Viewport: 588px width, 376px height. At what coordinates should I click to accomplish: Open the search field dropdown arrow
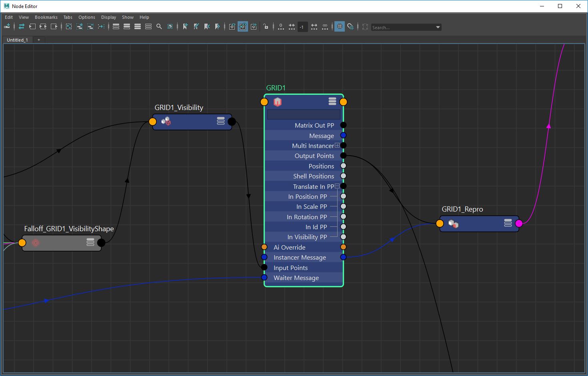pos(438,27)
